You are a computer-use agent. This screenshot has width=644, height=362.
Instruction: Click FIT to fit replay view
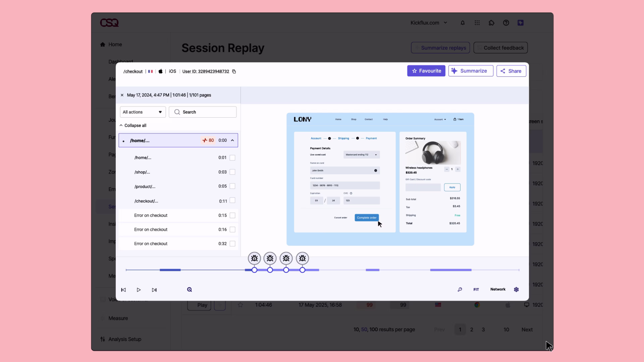(x=476, y=290)
